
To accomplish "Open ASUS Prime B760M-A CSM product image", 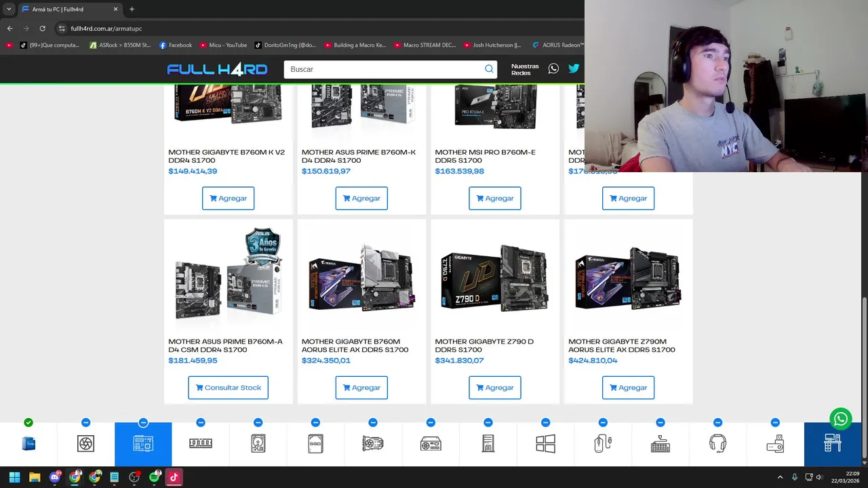I will tap(228, 274).
